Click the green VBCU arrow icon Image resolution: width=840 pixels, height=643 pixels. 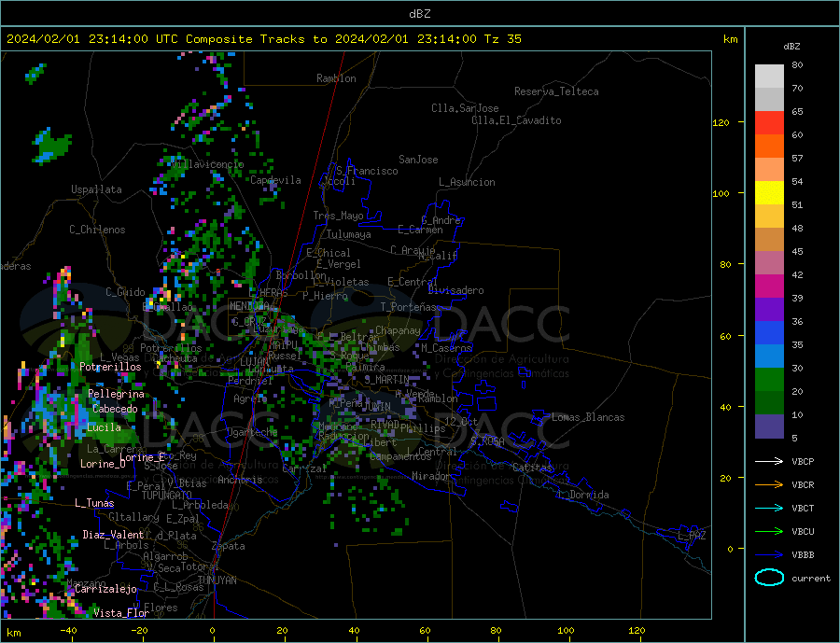pyautogui.click(x=769, y=532)
